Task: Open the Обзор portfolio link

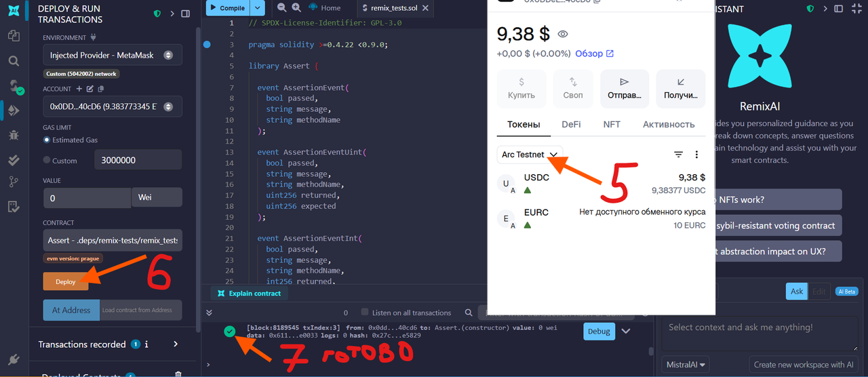Action: point(594,54)
